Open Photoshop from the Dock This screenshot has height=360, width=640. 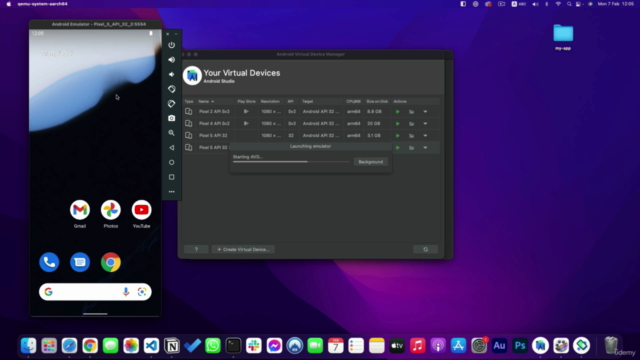(x=520, y=346)
